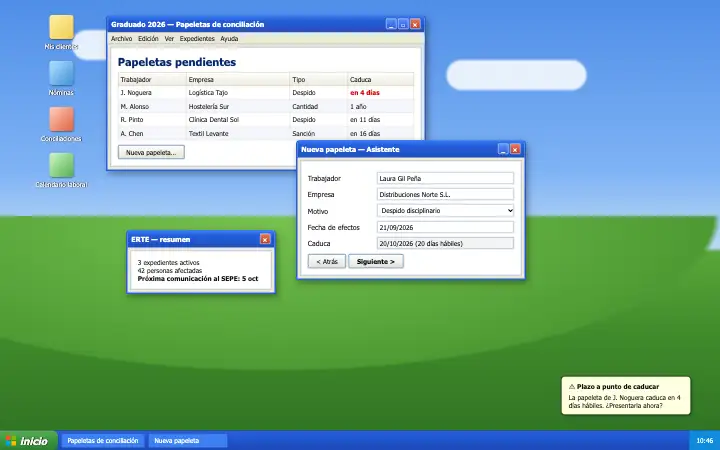The image size is (720, 450).
Task: Click the red 'en 4 días' cell
Action: point(381,93)
